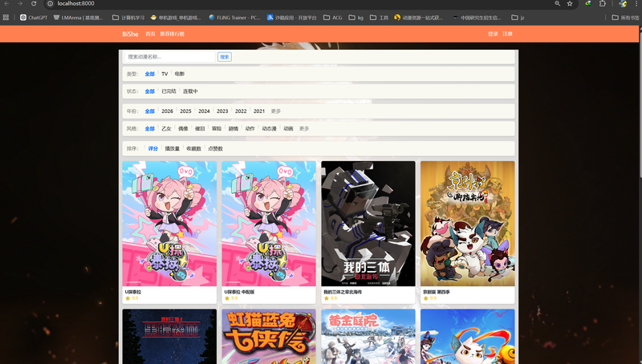Filter style by 乙女
The width and height of the screenshot is (642, 364).
pyautogui.click(x=166, y=128)
